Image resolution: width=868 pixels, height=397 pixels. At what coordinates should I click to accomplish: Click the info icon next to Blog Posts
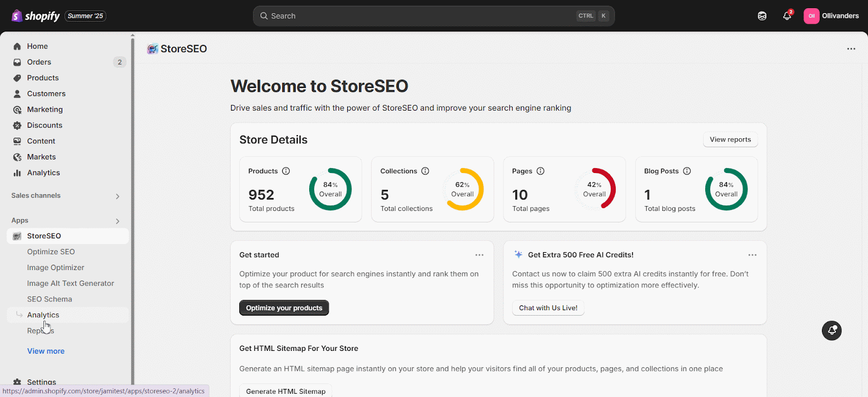[687, 171]
